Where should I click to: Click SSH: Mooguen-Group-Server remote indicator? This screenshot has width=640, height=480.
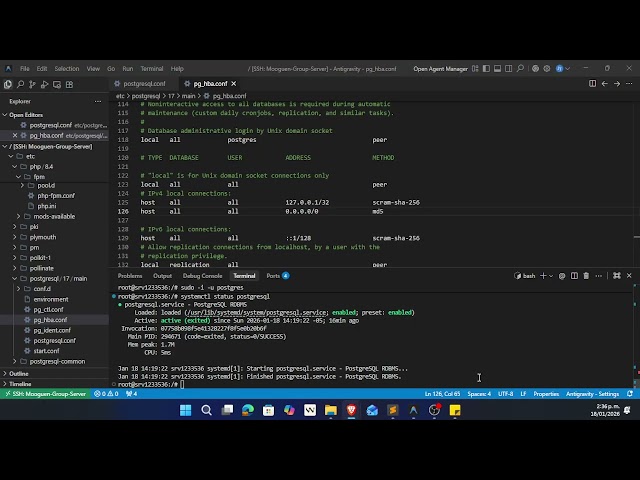45,394
